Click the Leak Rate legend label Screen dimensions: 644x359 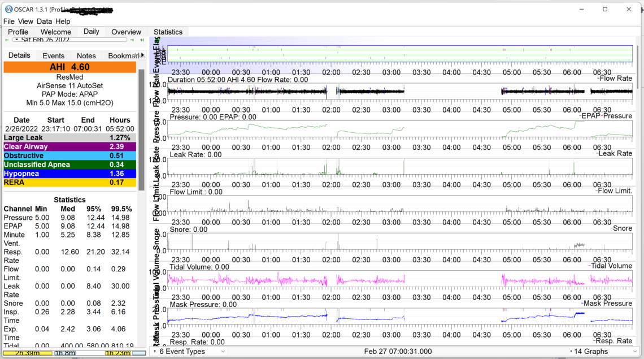615,153
